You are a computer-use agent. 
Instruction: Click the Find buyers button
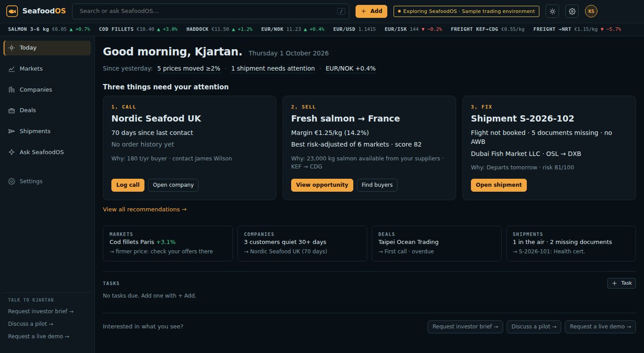(377, 185)
